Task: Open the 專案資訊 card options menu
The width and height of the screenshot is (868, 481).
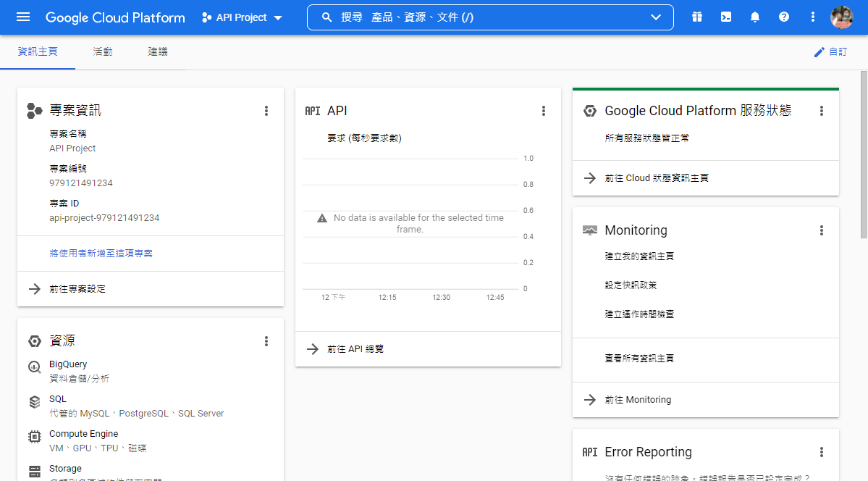Action: [266, 111]
